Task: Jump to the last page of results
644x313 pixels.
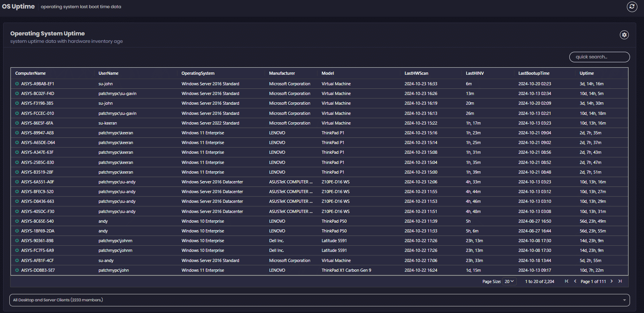Action: click(x=620, y=281)
